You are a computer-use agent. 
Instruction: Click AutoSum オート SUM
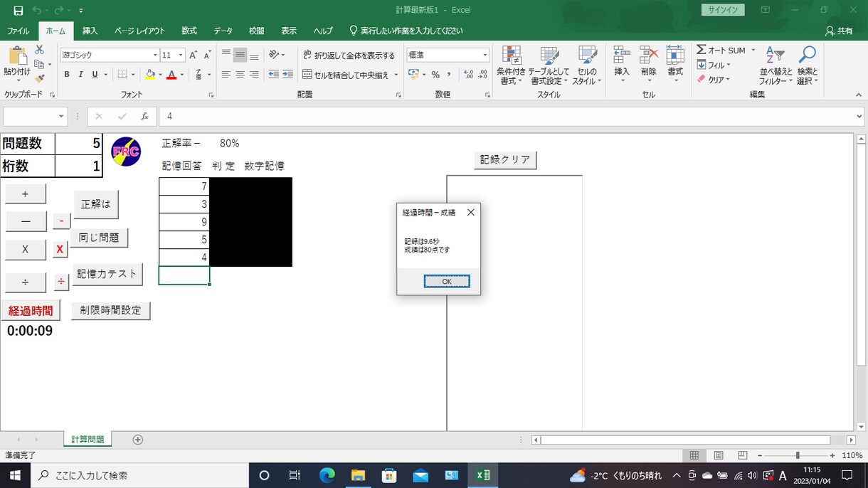pos(721,50)
